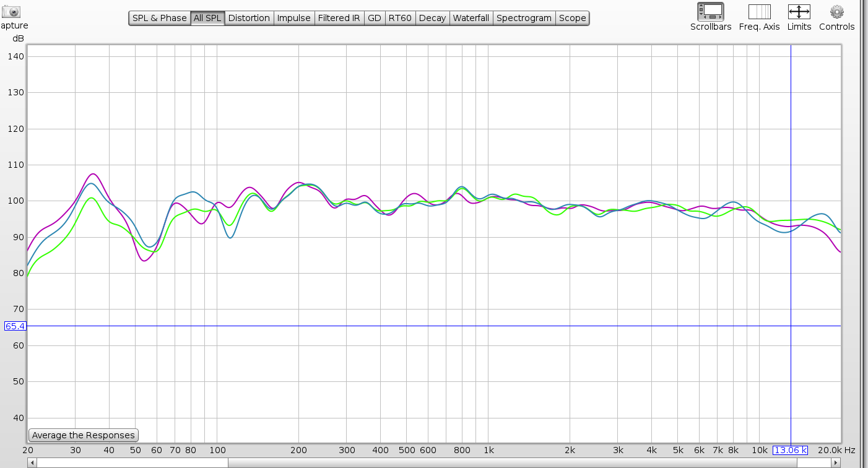Click the 13.06 k frequency cursor readout

coord(791,450)
